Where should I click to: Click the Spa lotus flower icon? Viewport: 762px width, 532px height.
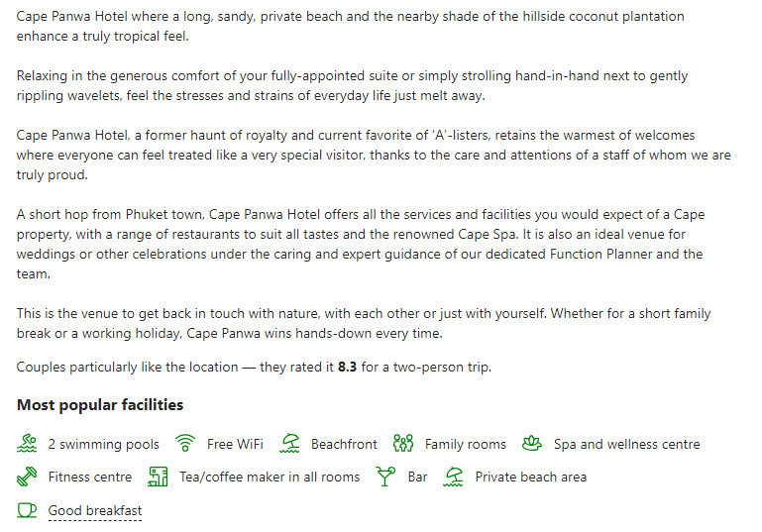pos(532,443)
